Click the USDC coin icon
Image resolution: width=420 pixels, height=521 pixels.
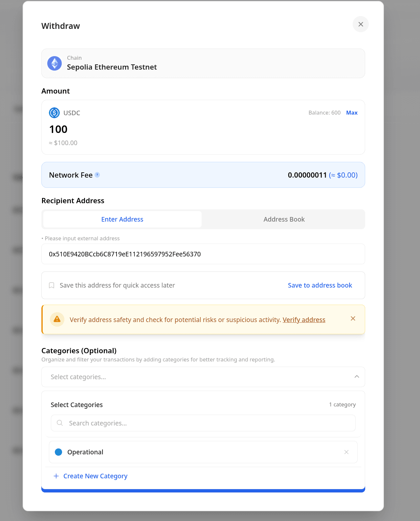click(54, 113)
